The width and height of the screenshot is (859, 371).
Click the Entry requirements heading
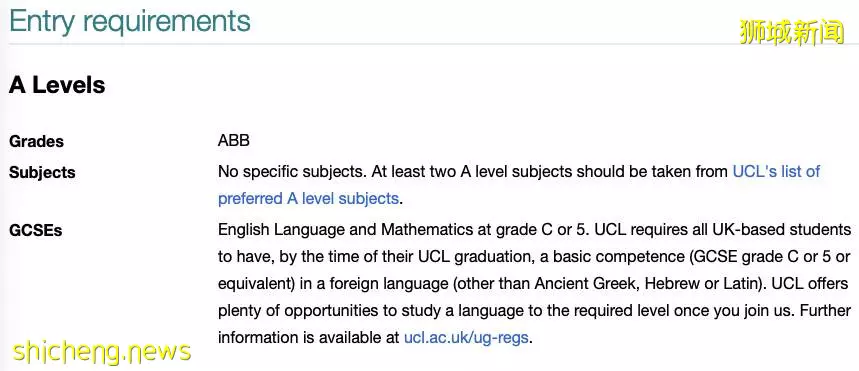tap(130, 21)
